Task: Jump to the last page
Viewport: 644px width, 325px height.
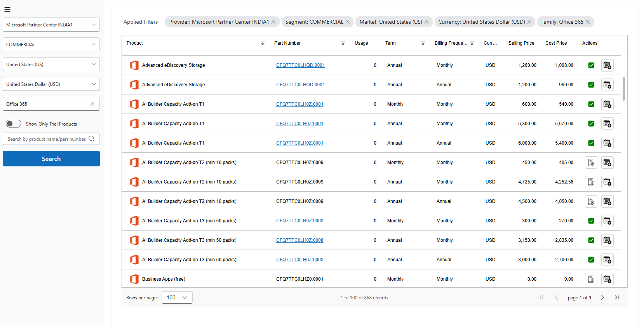Action: [617, 297]
